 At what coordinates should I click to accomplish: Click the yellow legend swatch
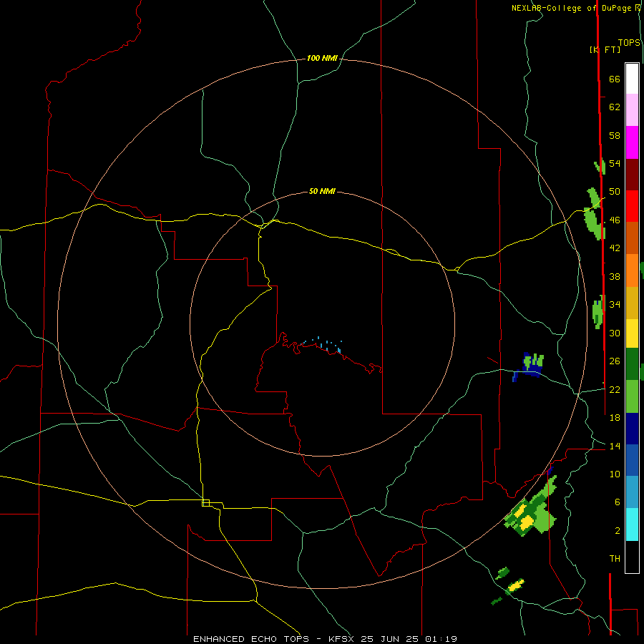pyautogui.click(x=632, y=333)
